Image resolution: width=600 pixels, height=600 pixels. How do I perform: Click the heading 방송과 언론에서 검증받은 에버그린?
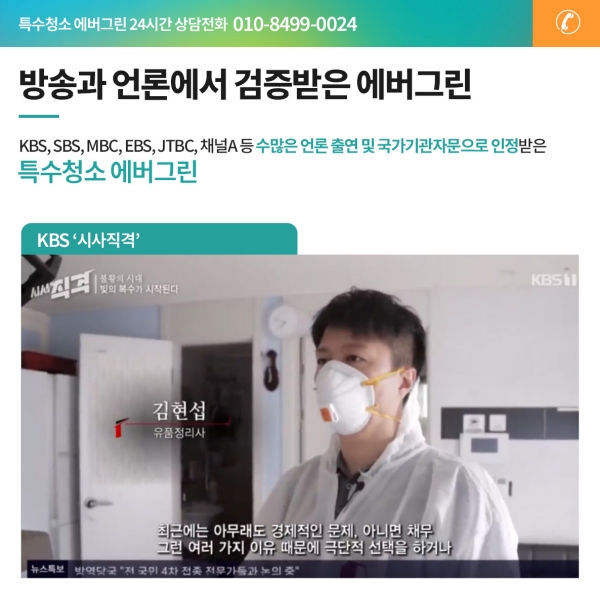(x=245, y=84)
